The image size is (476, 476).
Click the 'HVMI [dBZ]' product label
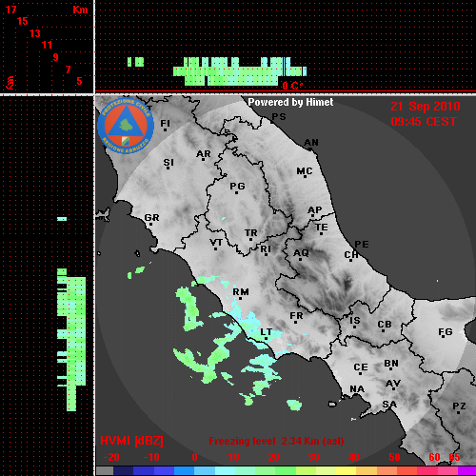tap(131, 441)
